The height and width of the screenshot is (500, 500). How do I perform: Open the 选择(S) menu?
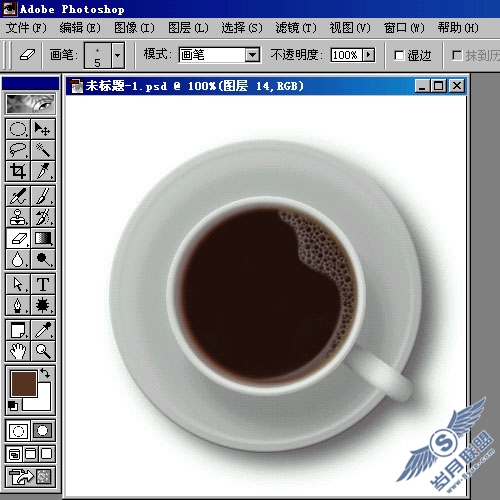[242, 28]
